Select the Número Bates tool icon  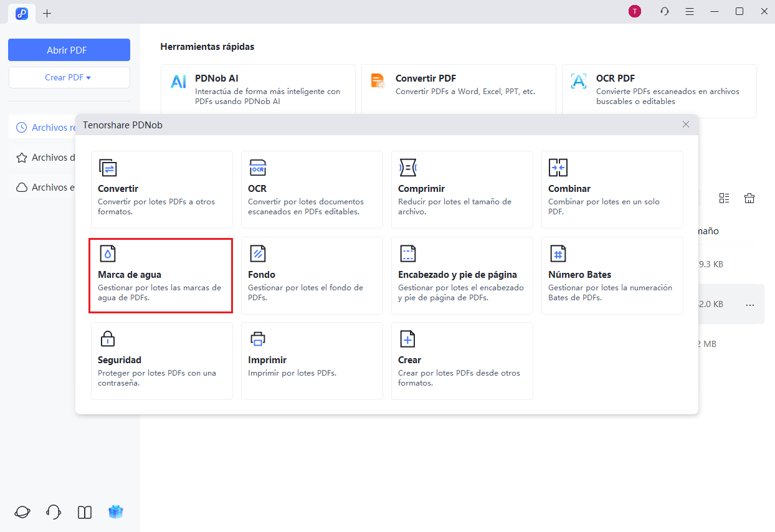558,254
